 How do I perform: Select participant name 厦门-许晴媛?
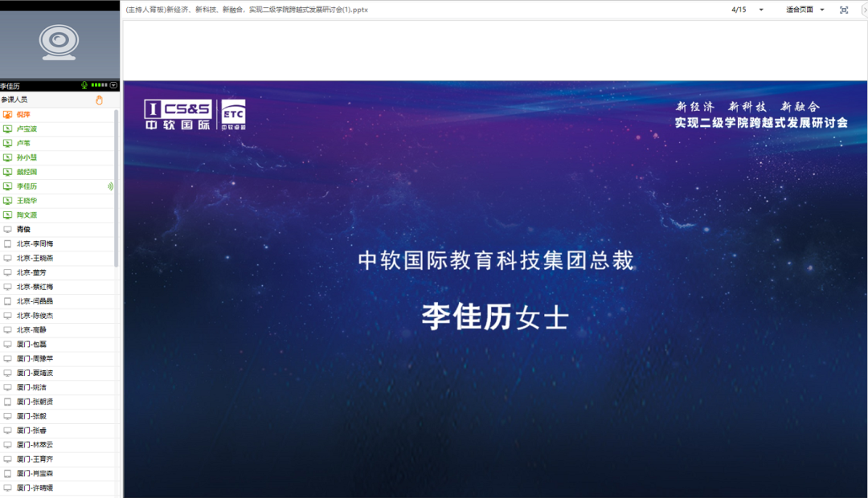(x=35, y=488)
